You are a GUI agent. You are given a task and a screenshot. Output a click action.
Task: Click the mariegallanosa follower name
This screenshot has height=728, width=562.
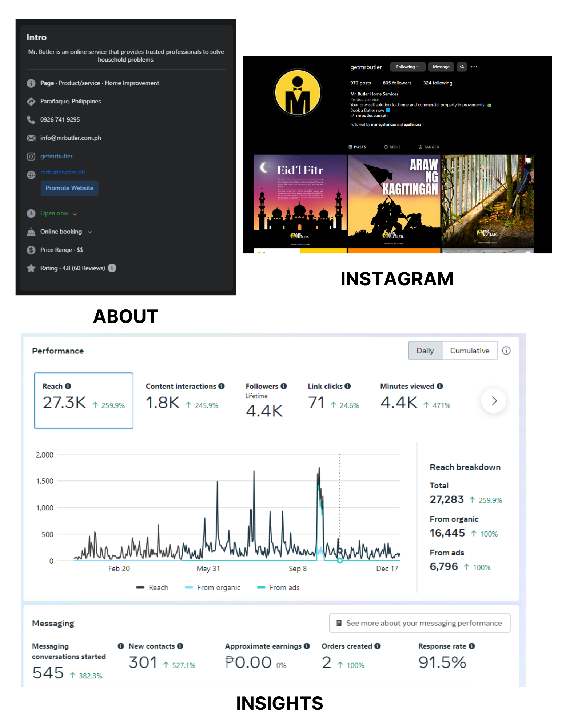pyautogui.click(x=383, y=124)
